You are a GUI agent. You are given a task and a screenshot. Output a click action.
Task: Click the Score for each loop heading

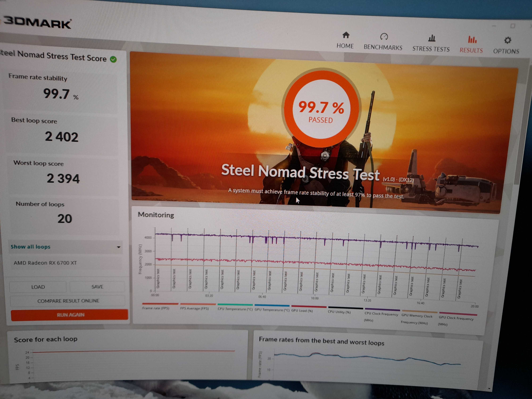[x=46, y=339]
